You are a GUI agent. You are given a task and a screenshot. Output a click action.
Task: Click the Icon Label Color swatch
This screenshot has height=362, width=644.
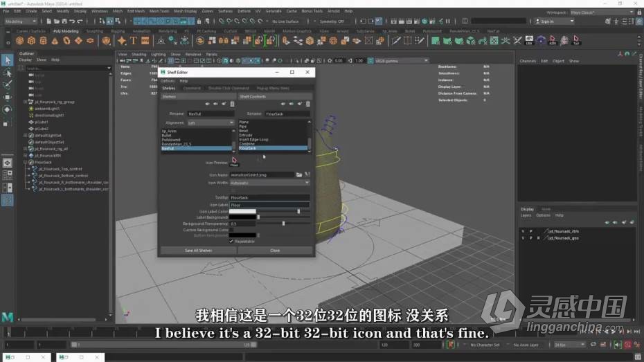[242, 211]
